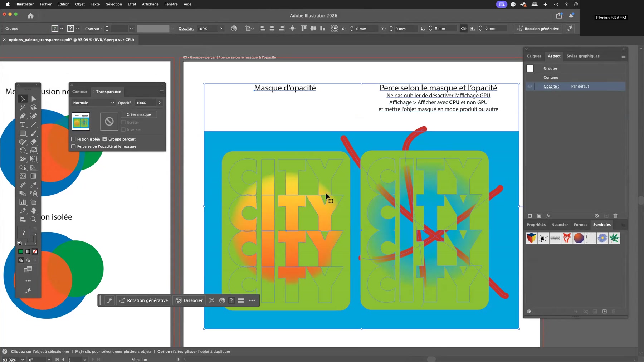Image resolution: width=644 pixels, height=362 pixels.
Task: Click Rotation générative in contextual task bar
Action: click(144, 300)
